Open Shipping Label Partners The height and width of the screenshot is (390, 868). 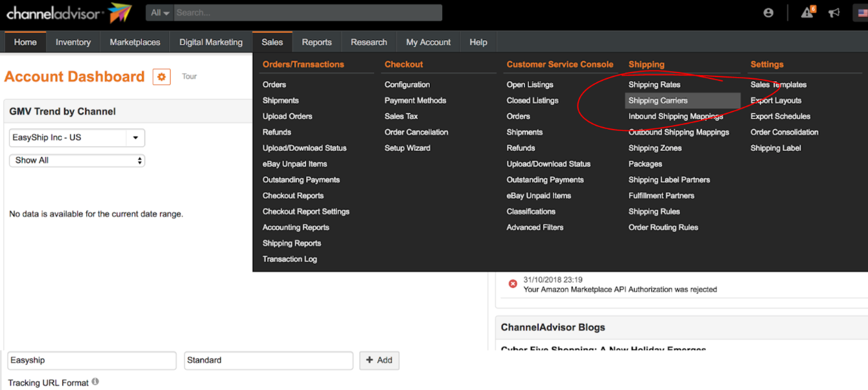(x=669, y=180)
